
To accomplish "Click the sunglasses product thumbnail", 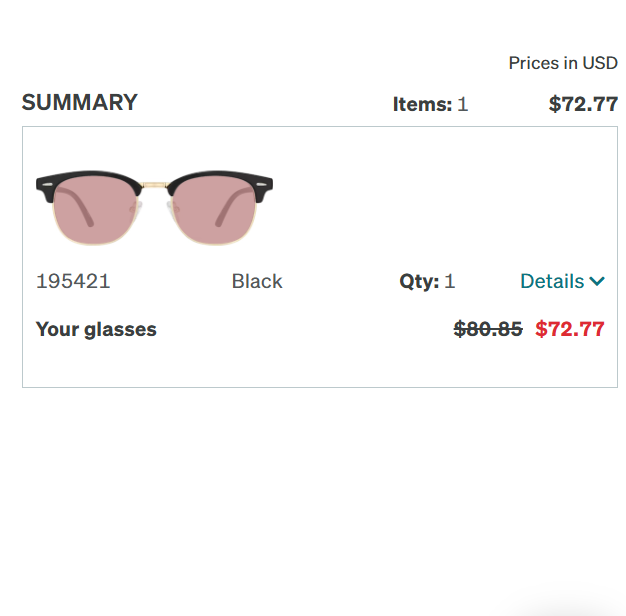I will (154, 207).
